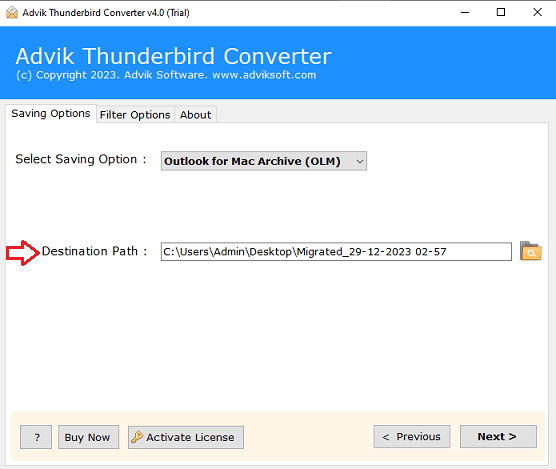Open the Select Saving Option dropdown
The height and width of the screenshot is (469, 556).
pos(264,161)
